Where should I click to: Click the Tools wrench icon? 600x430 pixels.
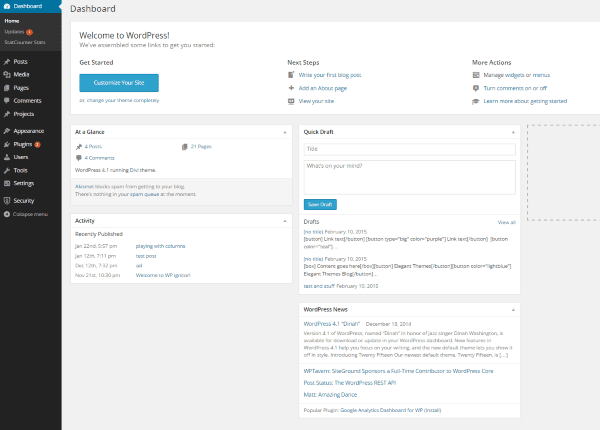7,171
